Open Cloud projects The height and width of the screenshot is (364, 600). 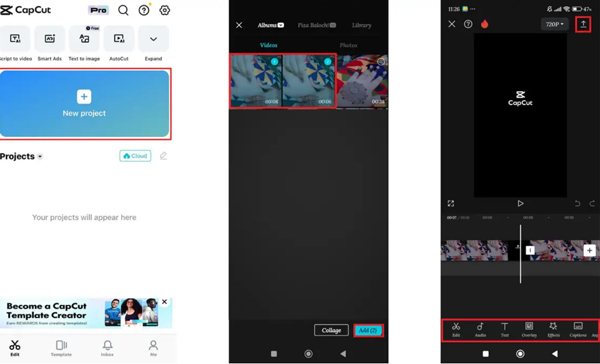click(135, 156)
